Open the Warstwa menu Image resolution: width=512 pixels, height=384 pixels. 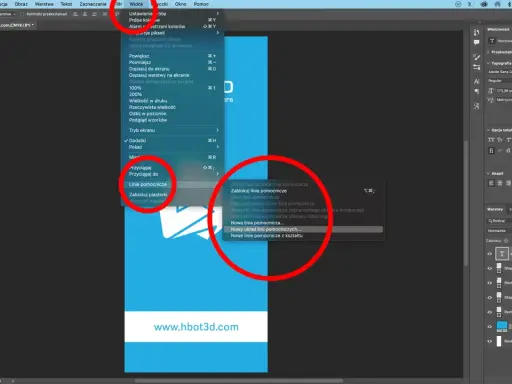click(x=44, y=4)
